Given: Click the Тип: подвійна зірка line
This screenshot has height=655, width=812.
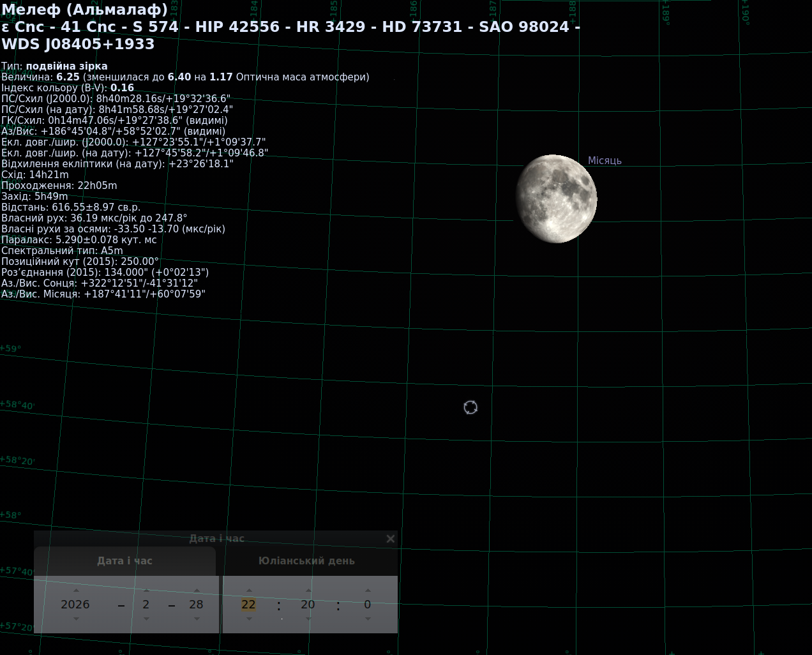Looking at the screenshot, I should (54, 66).
